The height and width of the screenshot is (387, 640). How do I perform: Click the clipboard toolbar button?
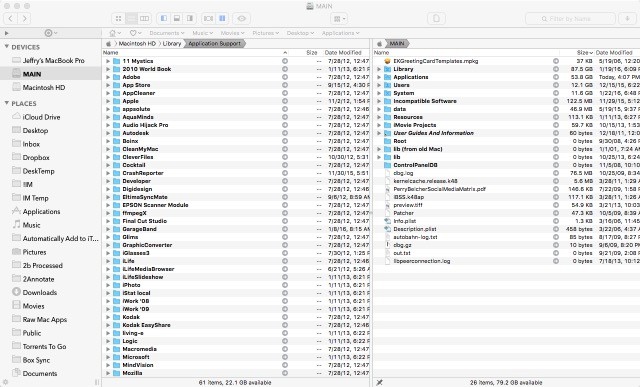point(436,18)
